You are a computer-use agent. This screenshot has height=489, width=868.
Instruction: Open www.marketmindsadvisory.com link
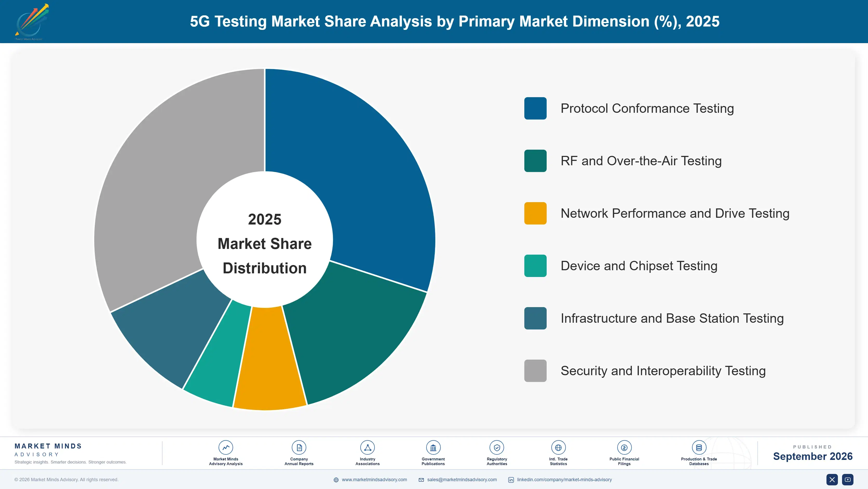374,480
